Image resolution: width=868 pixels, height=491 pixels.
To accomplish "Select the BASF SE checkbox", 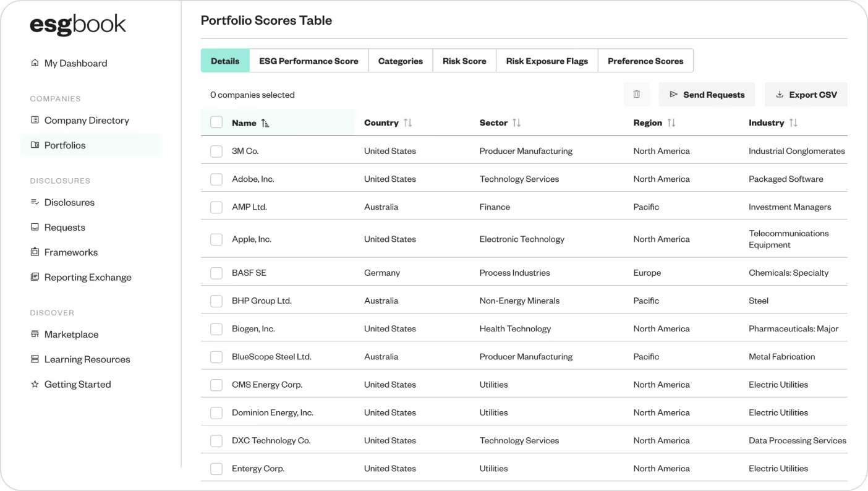I will pos(216,273).
